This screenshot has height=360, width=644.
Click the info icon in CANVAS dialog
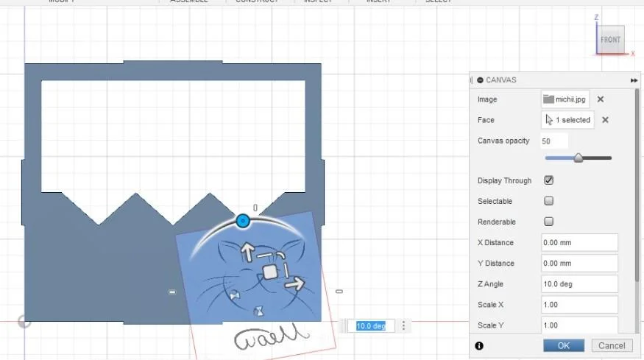click(x=479, y=345)
